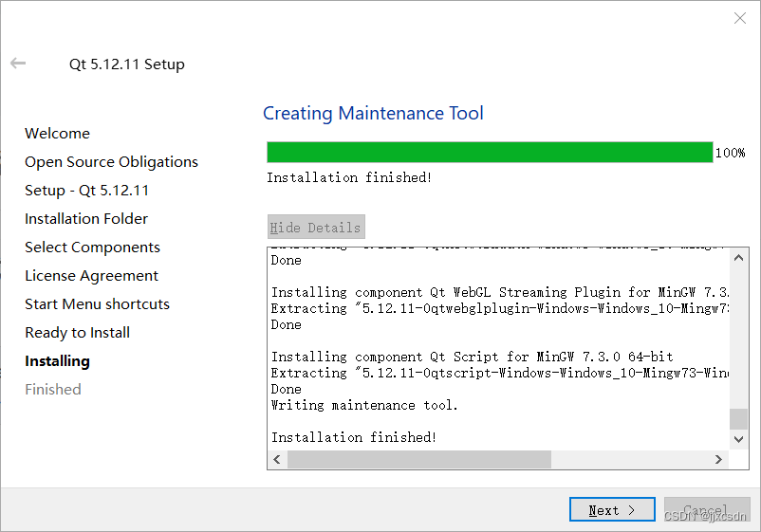This screenshot has width=761, height=532.
Task: Select the Welcome step
Action: [x=57, y=134]
